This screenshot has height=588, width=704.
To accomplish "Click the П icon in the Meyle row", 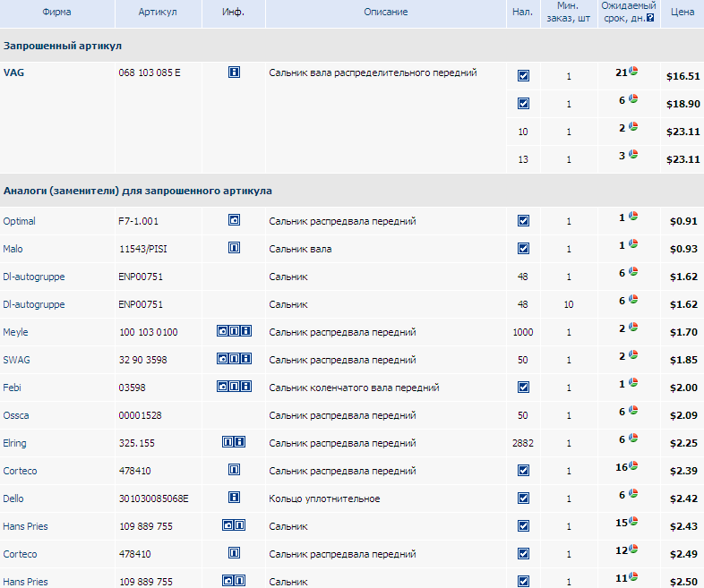I will tap(234, 331).
